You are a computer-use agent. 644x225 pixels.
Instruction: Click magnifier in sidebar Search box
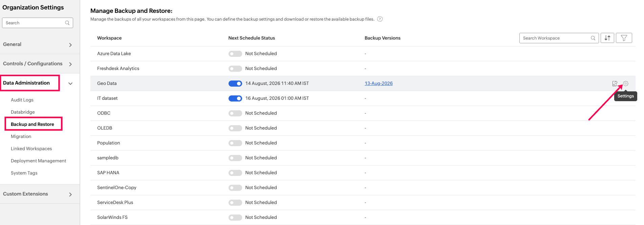coord(67,23)
